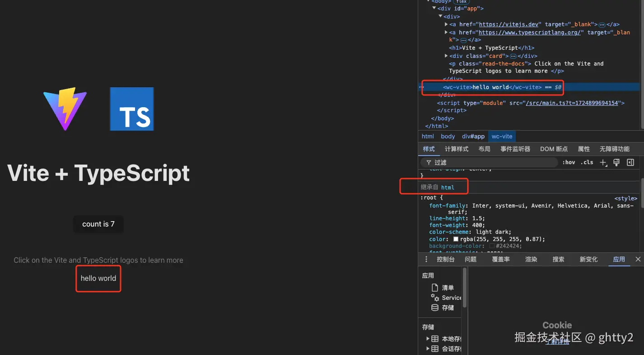Open the #242424 background-color swatch
644x355 pixels.
pyautogui.click(x=492, y=246)
